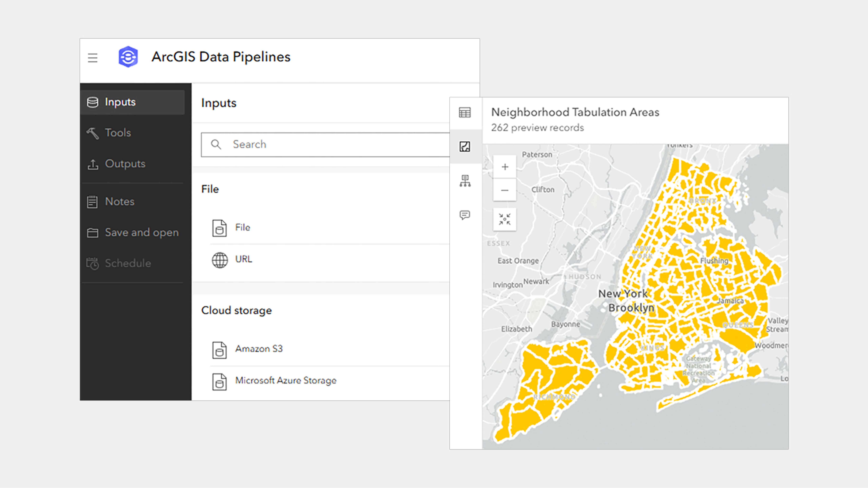
Task: Click the 'Paterson' label on map
Action: pyautogui.click(x=537, y=155)
